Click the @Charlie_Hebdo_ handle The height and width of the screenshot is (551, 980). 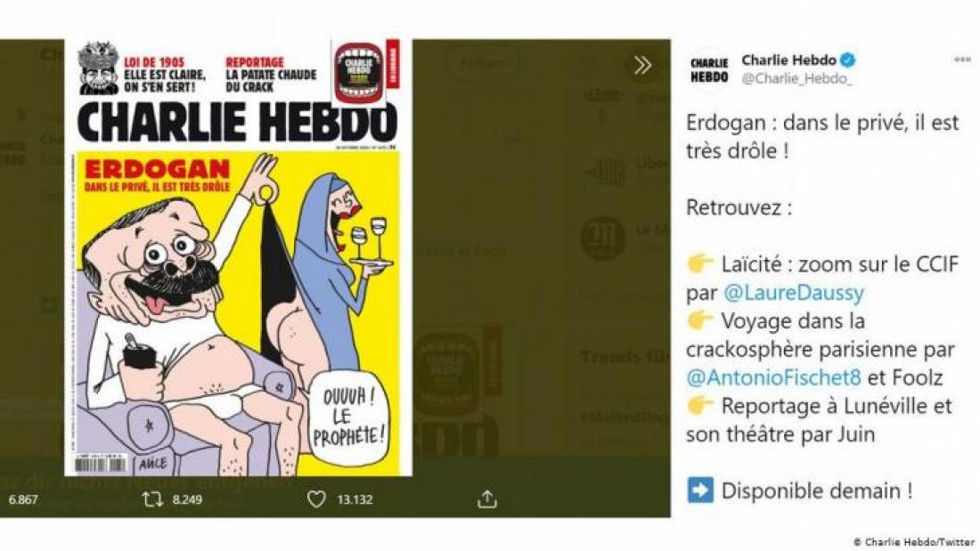796,78
